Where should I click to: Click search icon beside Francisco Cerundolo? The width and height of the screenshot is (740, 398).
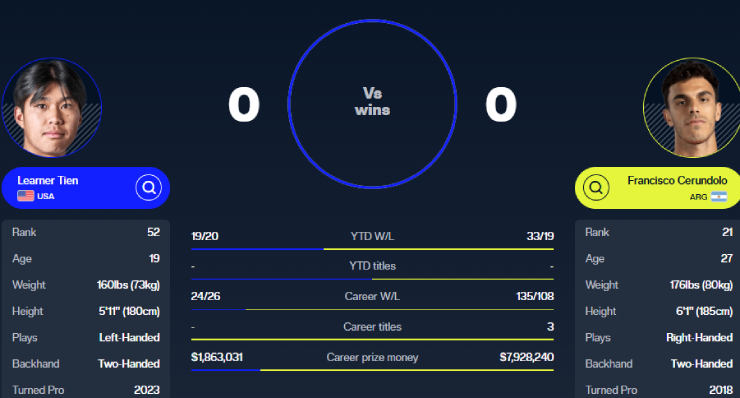[596, 188]
